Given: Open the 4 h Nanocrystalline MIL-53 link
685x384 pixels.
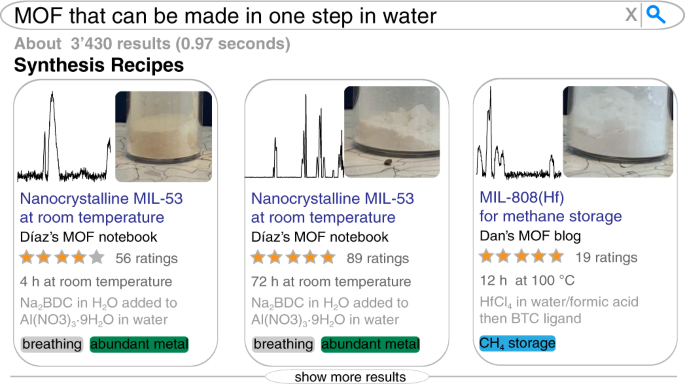Looking at the screenshot, I should [101, 208].
